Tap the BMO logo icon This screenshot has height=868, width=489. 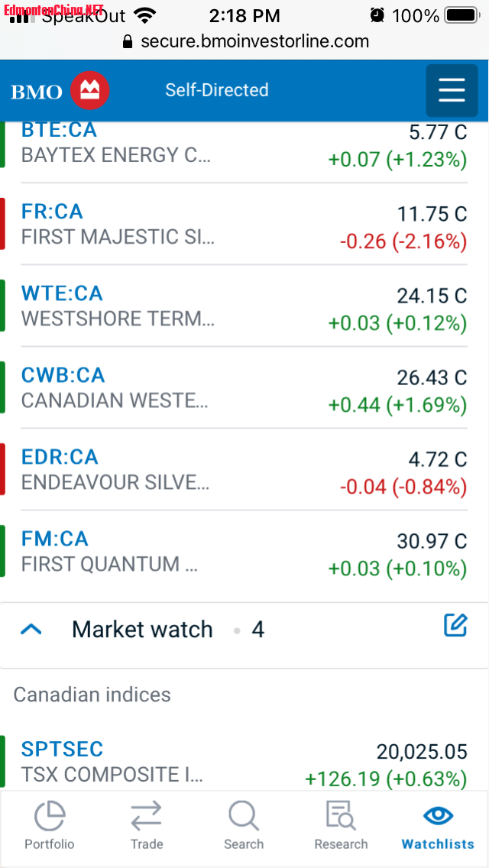pyautogui.click(x=90, y=91)
